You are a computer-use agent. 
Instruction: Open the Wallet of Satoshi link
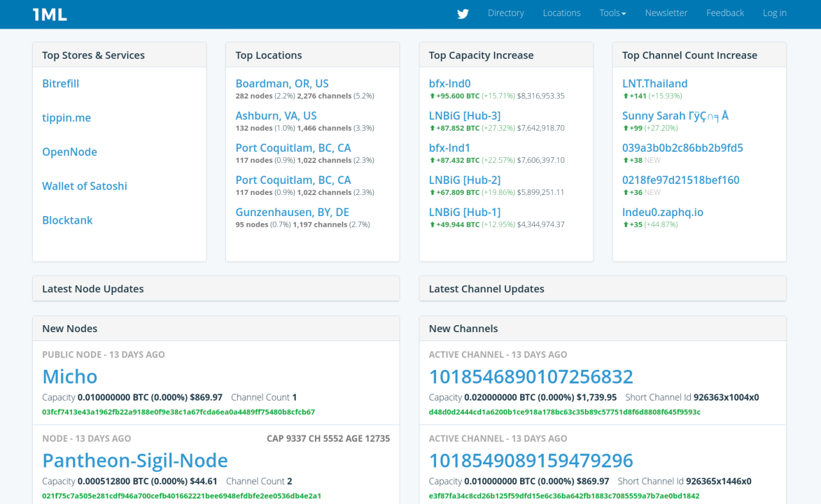[x=85, y=186]
